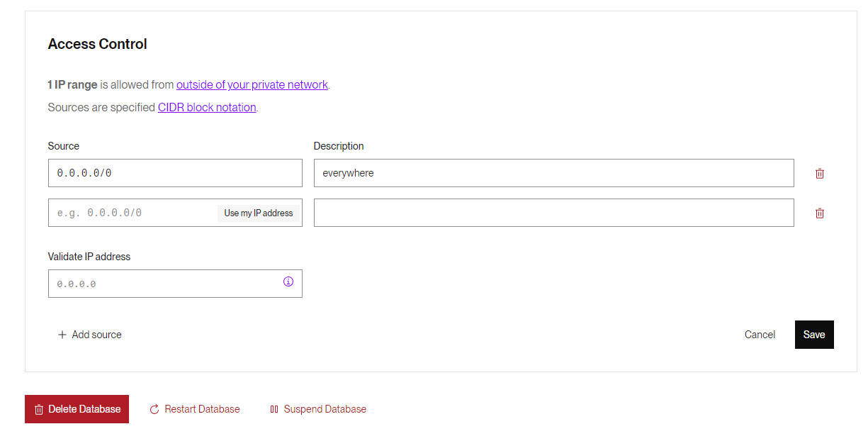The height and width of the screenshot is (441, 868).
Task: Open the info icon in Validate IP address field
Action: click(288, 281)
